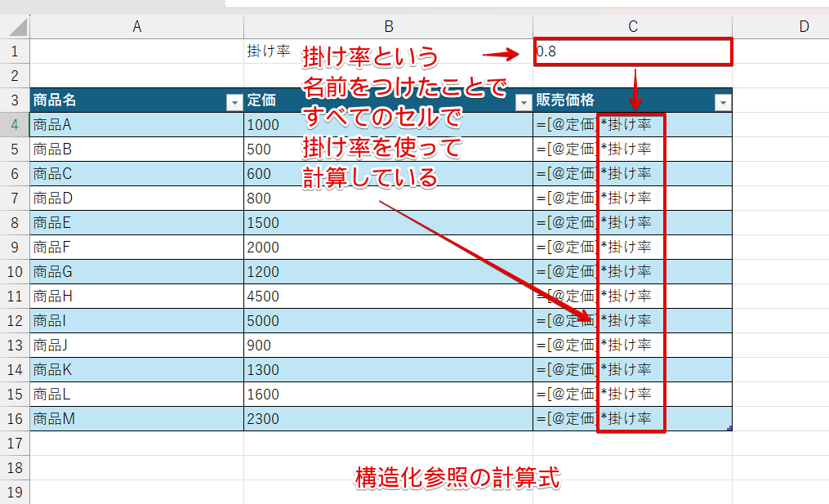Click the formula cell in 商品K row
Screen dimensions: 829x504
(x=633, y=370)
